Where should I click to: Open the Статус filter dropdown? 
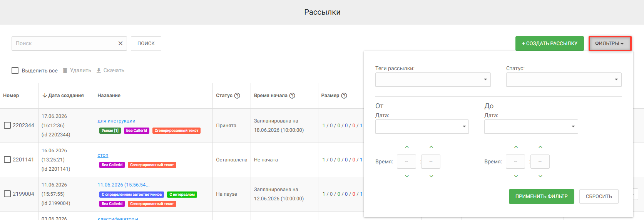tap(564, 79)
